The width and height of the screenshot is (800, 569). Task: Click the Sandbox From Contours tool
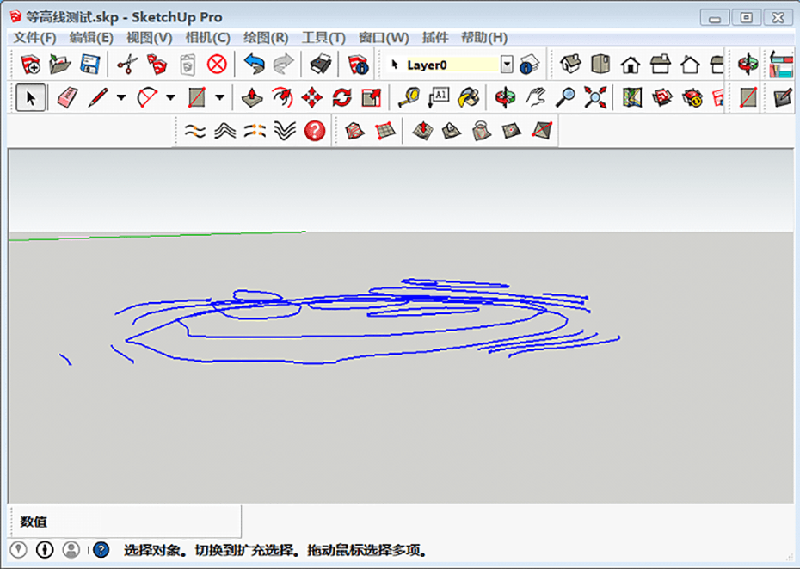[x=196, y=130]
